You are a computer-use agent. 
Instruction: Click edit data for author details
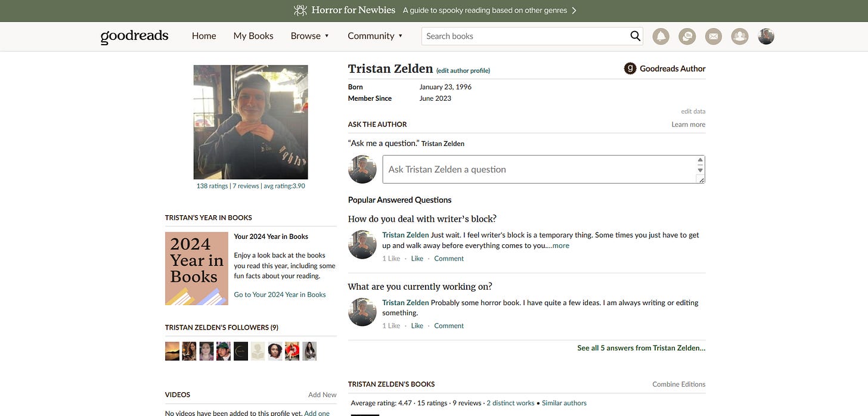click(693, 111)
